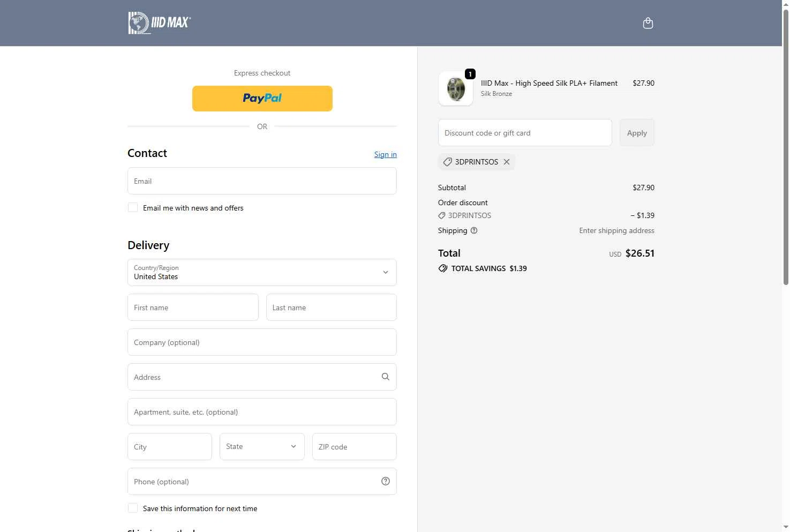Image resolution: width=790 pixels, height=532 pixels.
Task: Open the Country/Region dropdown
Action: [x=262, y=272]
